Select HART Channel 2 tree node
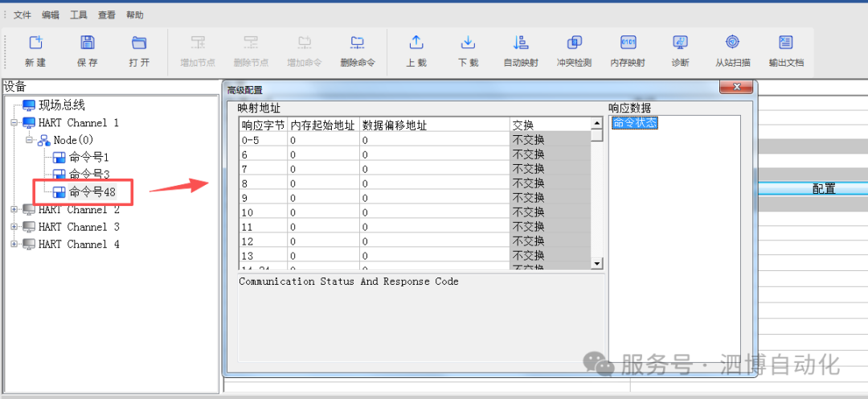This screenshot has width=868, height=399. pyautogui.click(x=79, y=209)
